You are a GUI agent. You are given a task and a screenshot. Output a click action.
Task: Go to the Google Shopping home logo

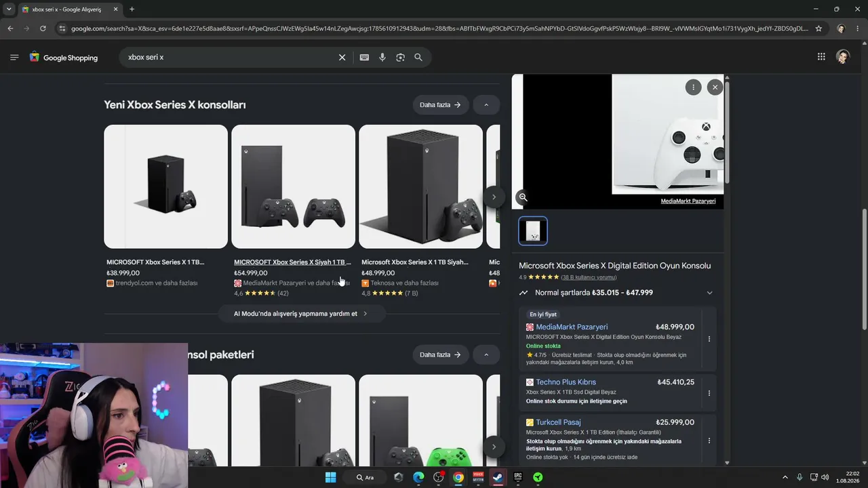point(64,58)
